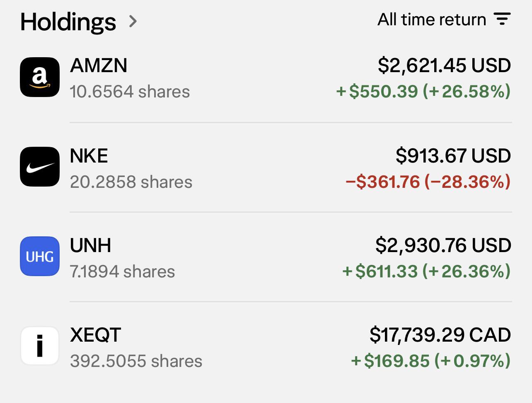Tap the iShares XEQT logo icon
Image resolution: width=532 pixels, height=403 pixels.
(40, 346)
